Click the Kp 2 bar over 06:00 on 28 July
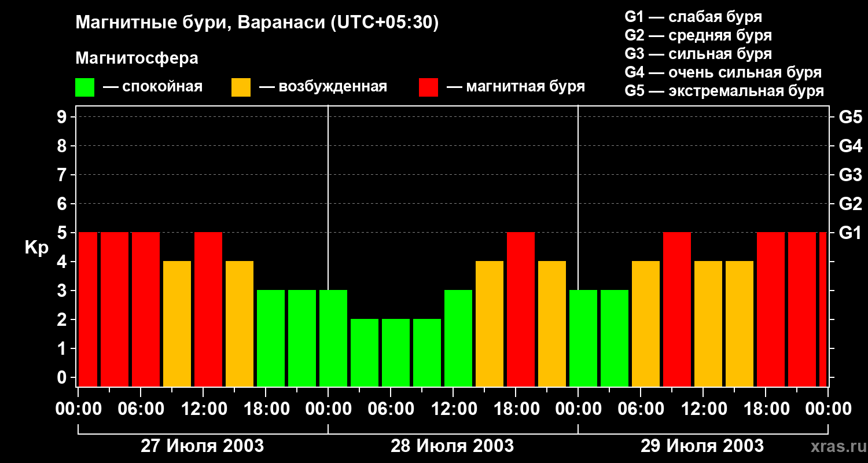 [396, 353]
